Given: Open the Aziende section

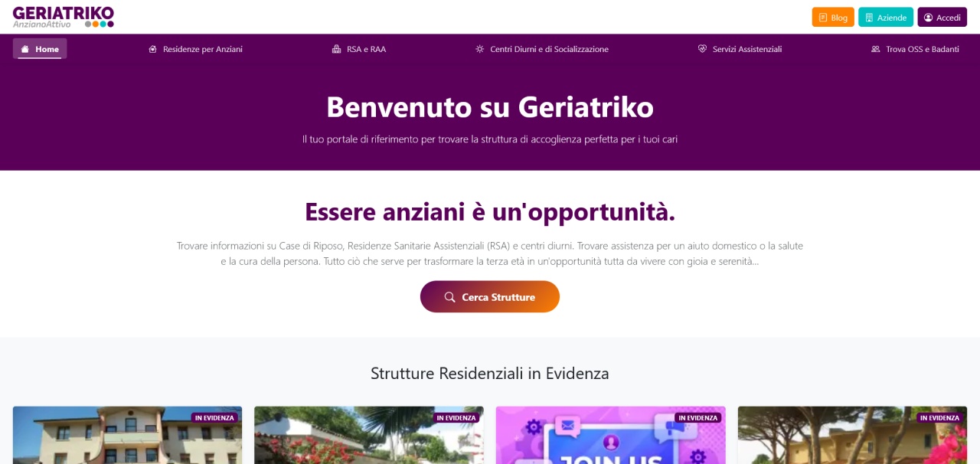Looking at the screenshot, I should tap(886, 17).
